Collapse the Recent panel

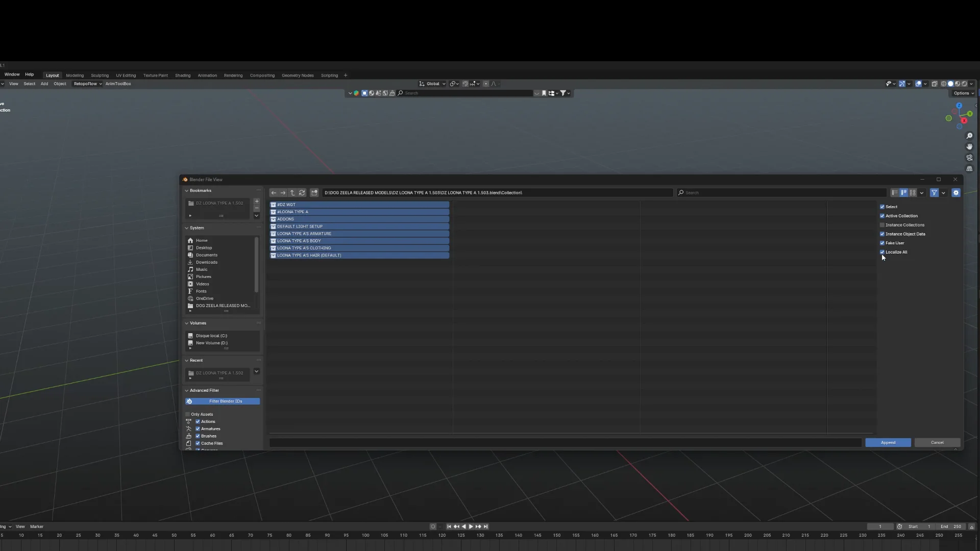point(186,360)
